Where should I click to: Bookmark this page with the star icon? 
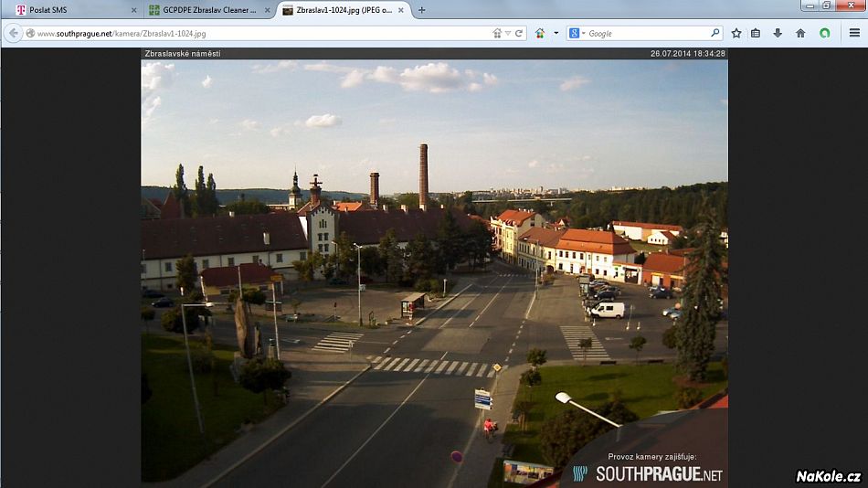[736, 33]
